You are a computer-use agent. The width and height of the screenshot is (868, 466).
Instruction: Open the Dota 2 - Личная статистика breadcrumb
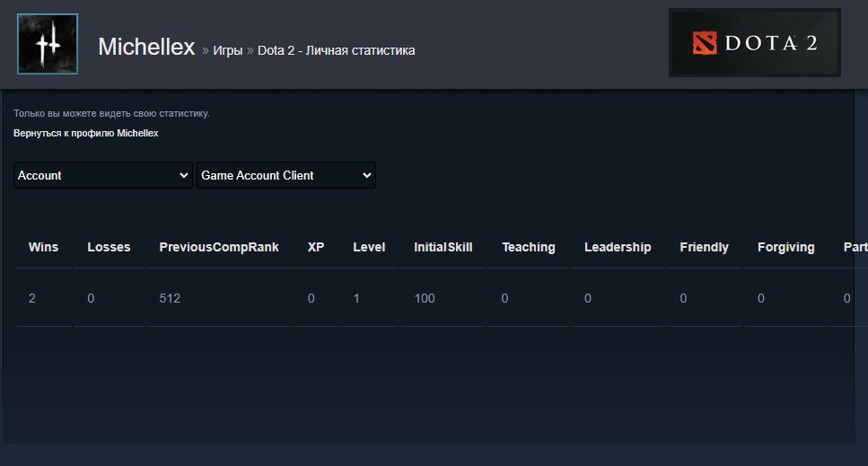pyautogui.click(x=336, y=50)
